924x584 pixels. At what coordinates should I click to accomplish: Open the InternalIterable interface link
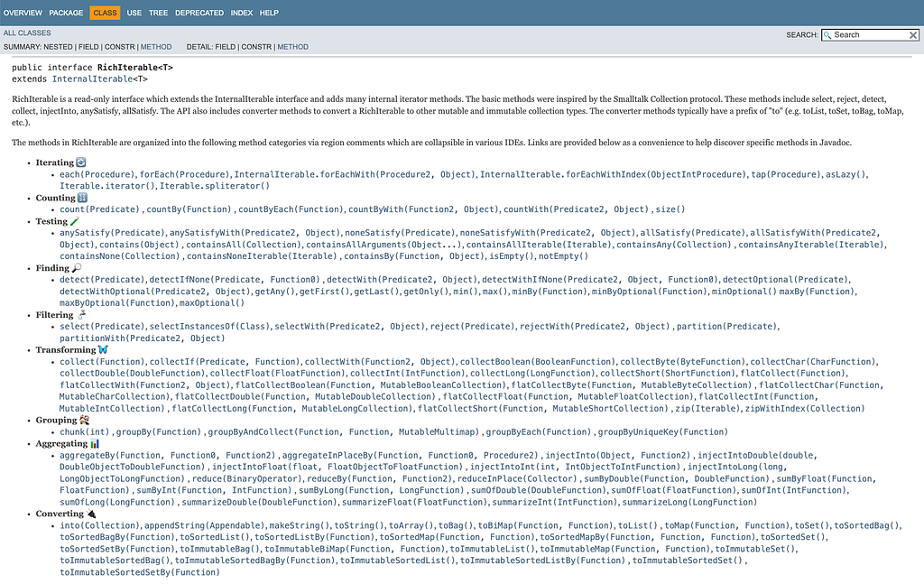point(93,79)
